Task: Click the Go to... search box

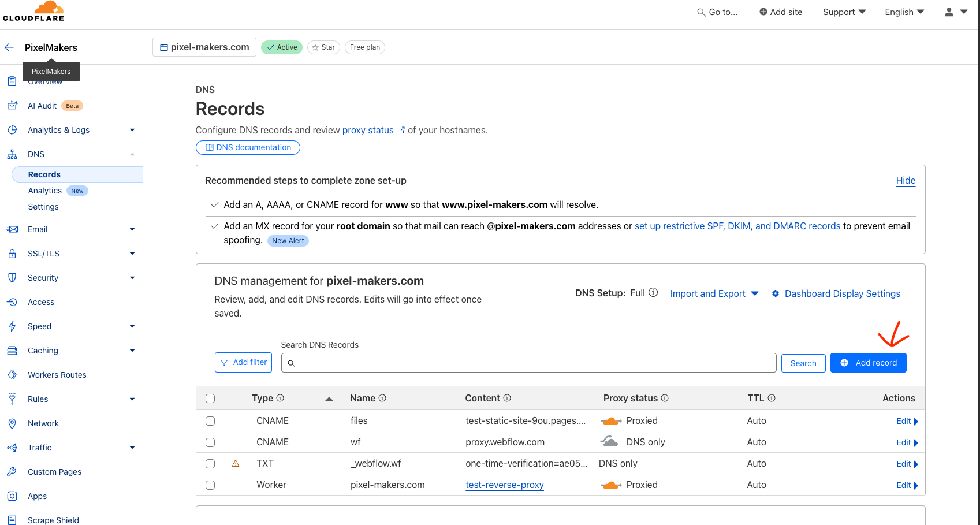Action: (717, 12)
